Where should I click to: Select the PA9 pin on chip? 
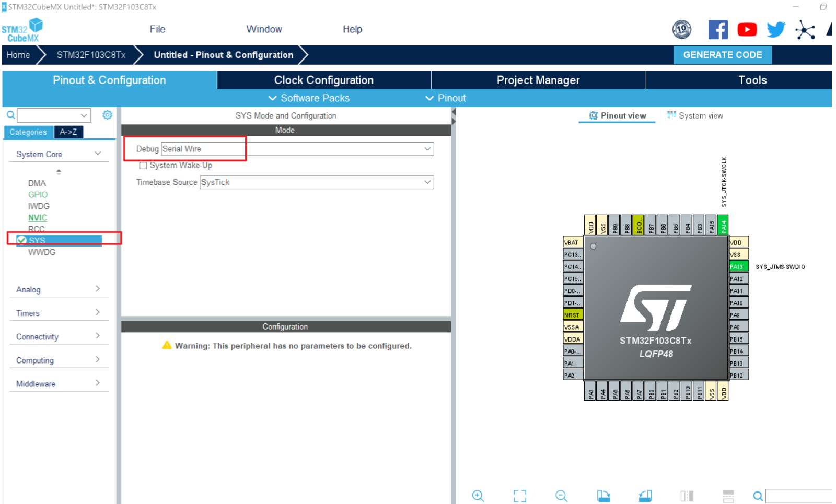[739, 315]
